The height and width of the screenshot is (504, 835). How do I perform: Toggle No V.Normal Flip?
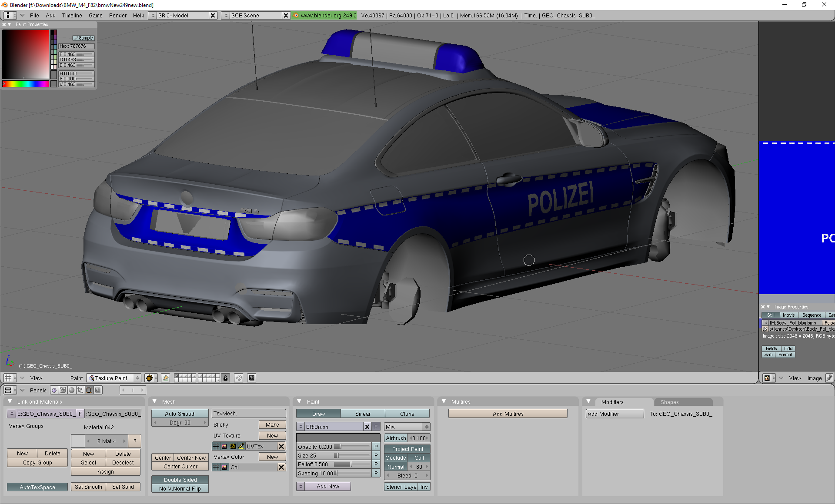(x=180, y=488)
